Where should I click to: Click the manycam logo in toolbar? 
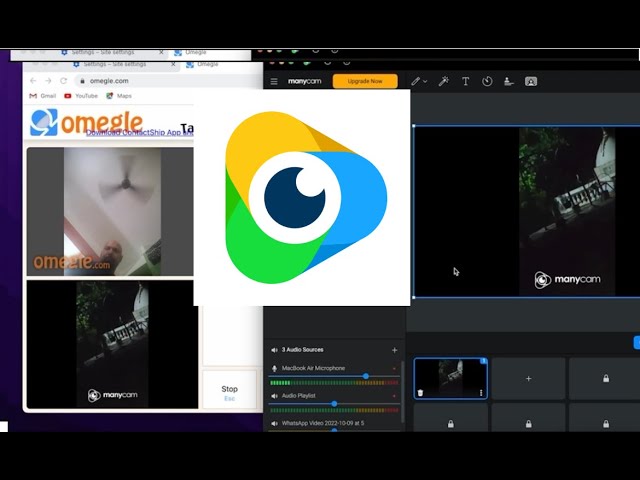(x=304, y=81)
